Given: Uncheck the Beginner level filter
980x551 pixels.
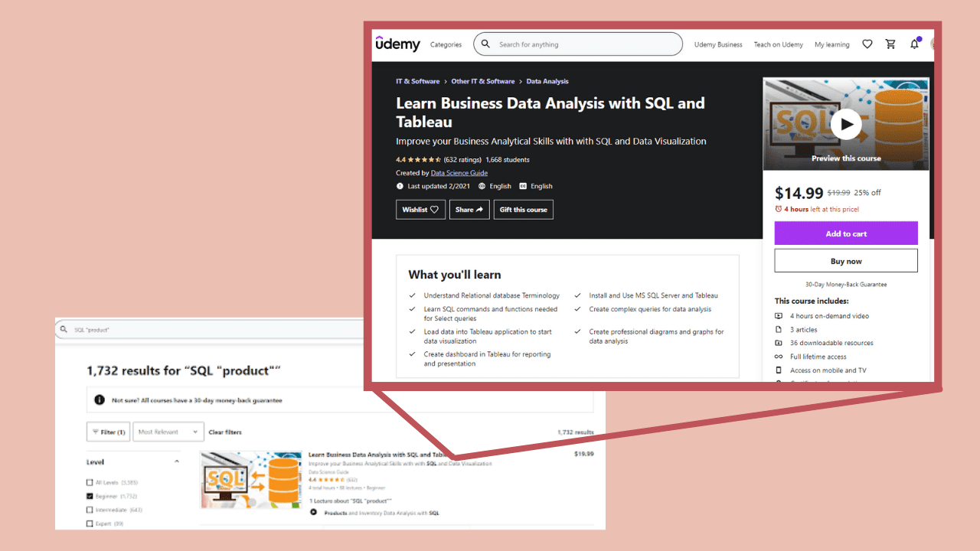Looking at the screenshot, I should [90, 496].
